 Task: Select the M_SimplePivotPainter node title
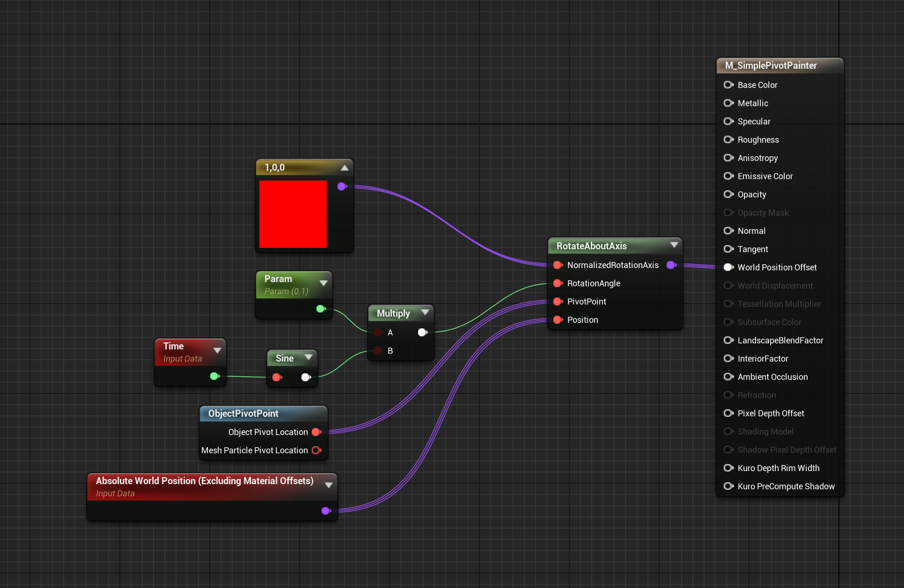click(771, 65)
